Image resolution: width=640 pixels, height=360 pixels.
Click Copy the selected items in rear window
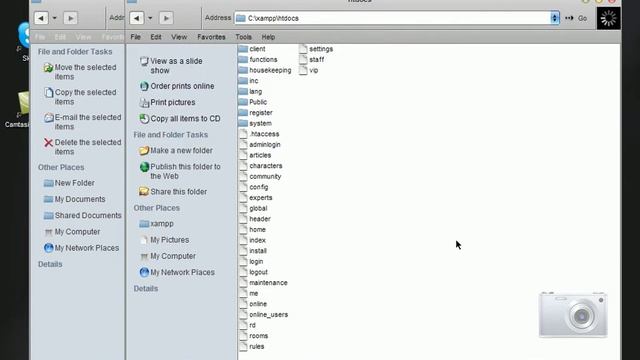click(x=80, y=97)
